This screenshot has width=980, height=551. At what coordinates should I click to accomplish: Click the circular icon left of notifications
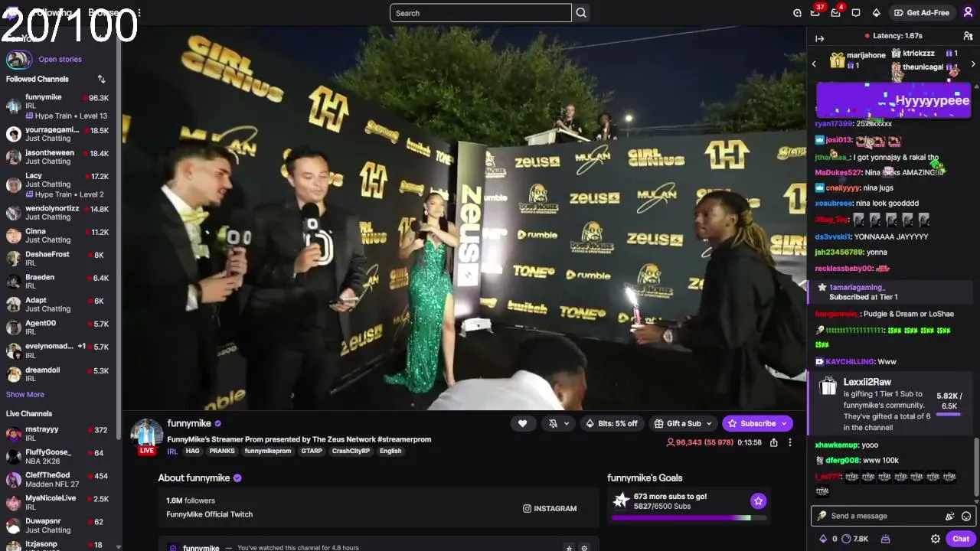tap(797, 13)
